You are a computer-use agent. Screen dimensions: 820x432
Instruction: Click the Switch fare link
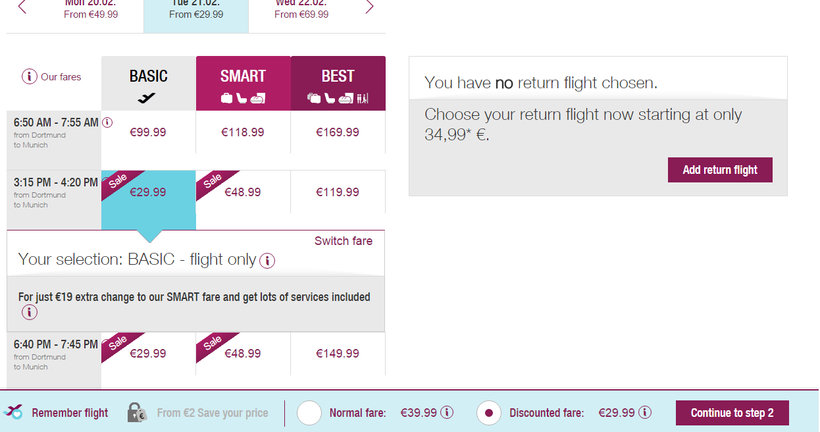344,241
